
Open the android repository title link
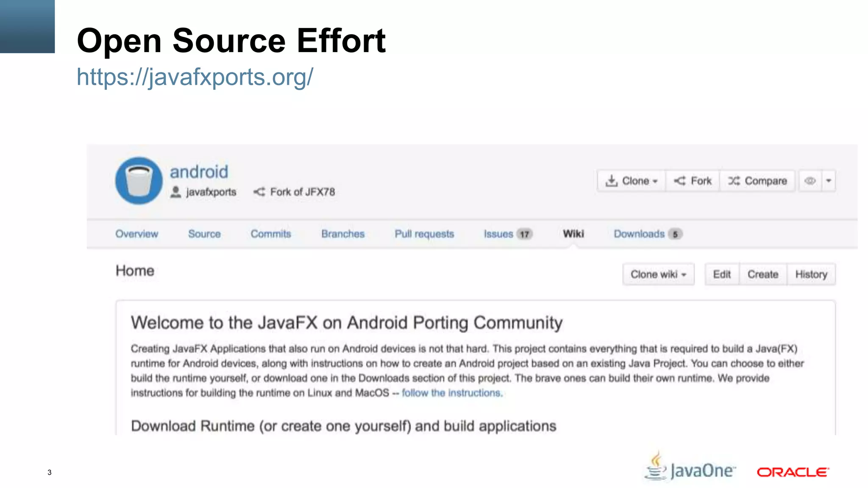[199, 172]
